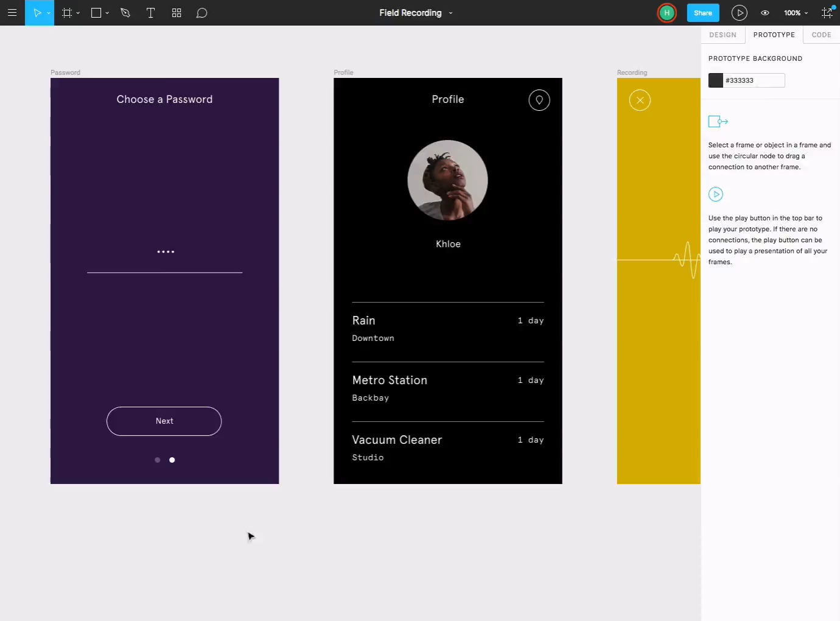Click the prototype background color swatch
The width and height of the screenshot is (840, 621).
pyautogui.click(x=716, y=80)
